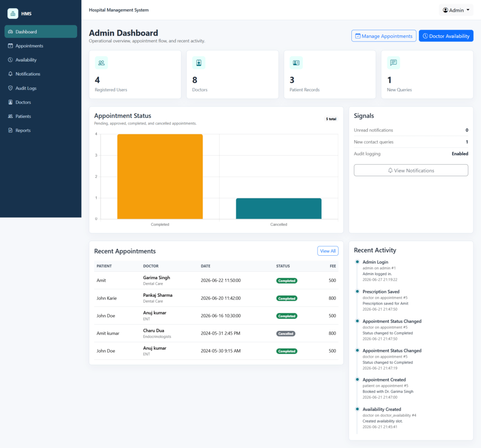Go to Appointments in the sidebar
Image resolution: width=481 pixels, height=448 pixels.
click(x=41, y=46)
